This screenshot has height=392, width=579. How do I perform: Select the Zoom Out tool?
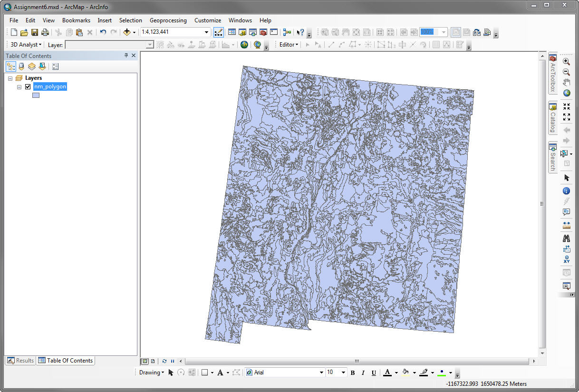pos(566,72)
